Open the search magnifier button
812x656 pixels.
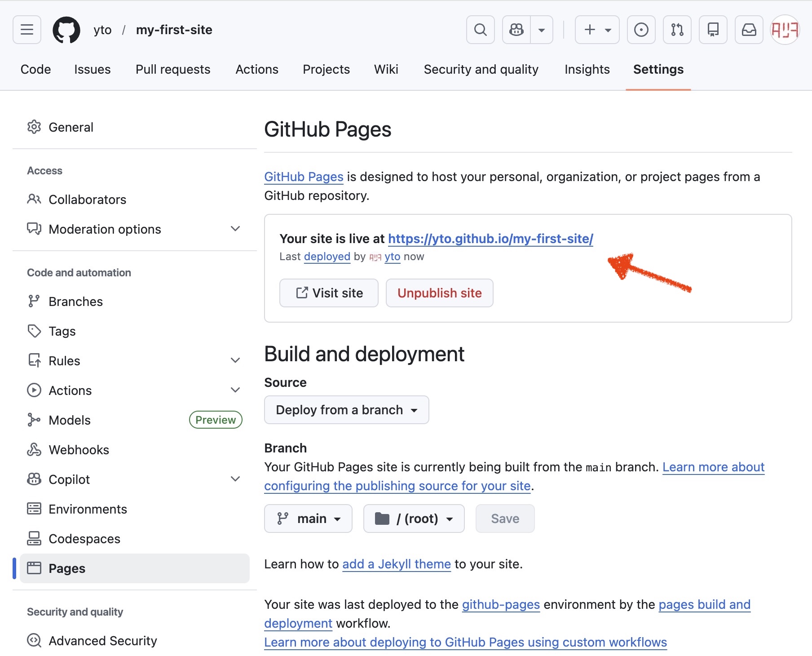tap(481, 30)
